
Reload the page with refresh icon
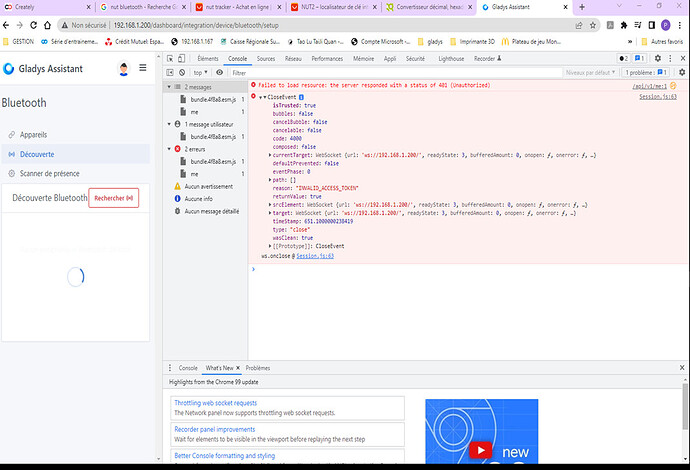[x=33, y=26]
